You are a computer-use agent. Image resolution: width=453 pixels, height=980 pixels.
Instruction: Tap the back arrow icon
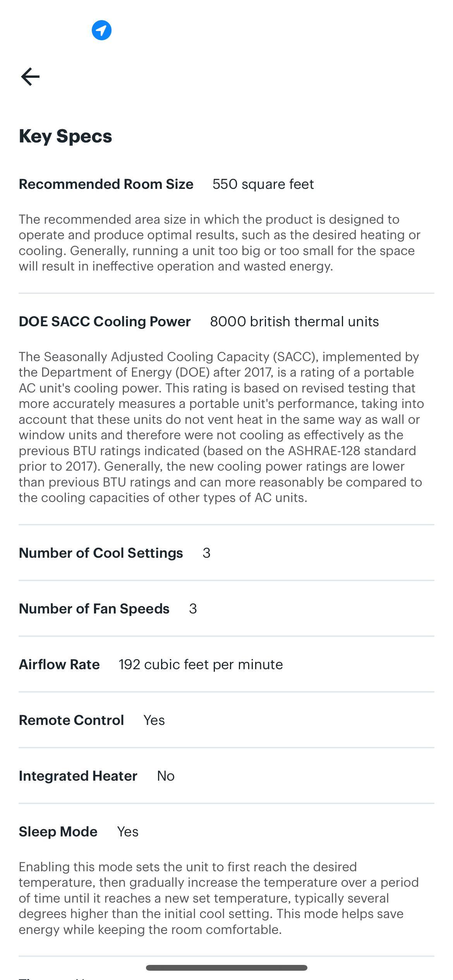[30, 76]
